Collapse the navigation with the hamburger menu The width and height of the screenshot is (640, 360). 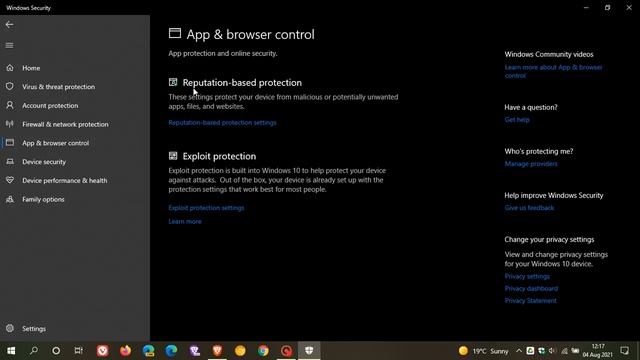[x=9, y=45]
